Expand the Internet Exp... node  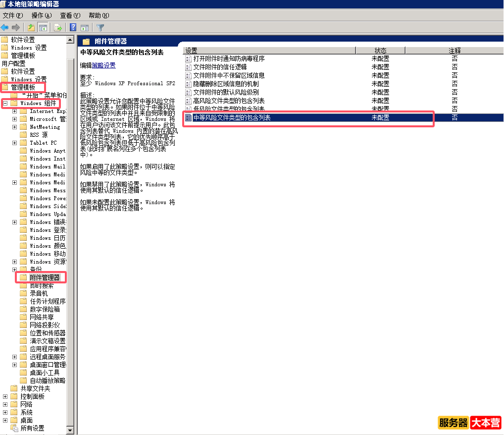point(14,111)
